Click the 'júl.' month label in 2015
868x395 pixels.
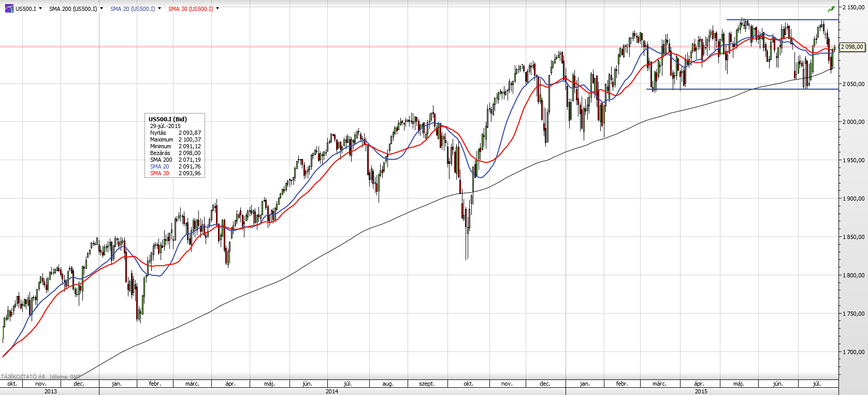point(817,384)
